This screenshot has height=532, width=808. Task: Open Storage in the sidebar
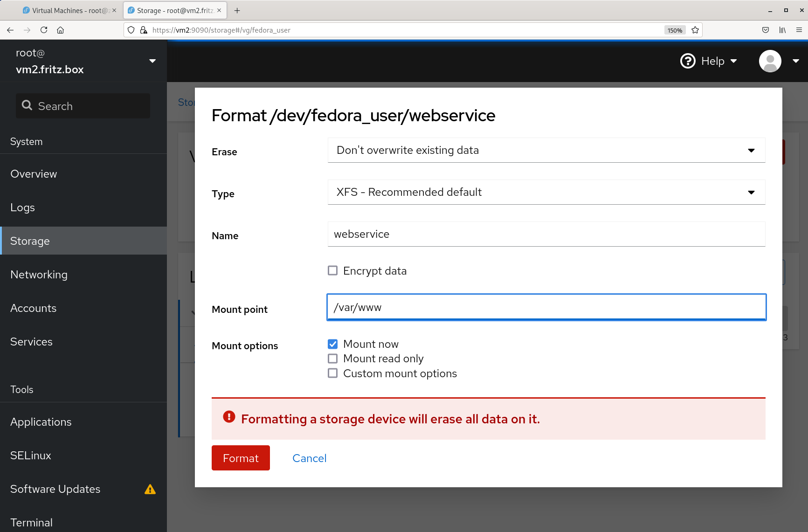tap(83, 241)
